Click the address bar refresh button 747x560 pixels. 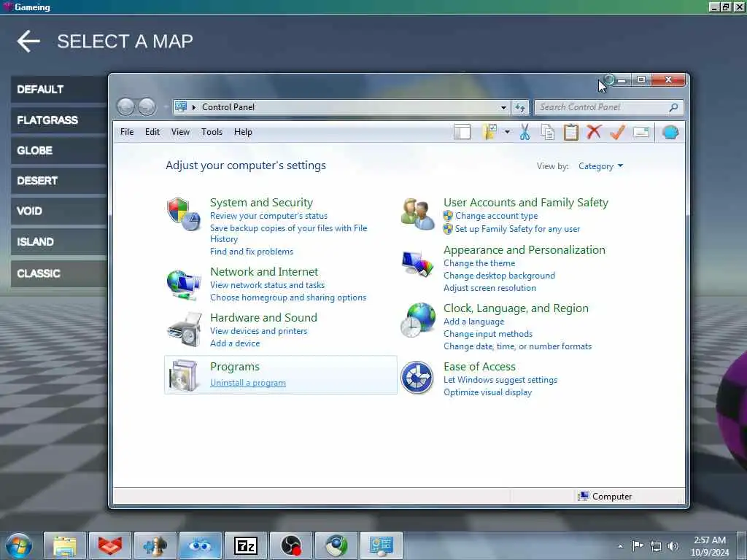tap(519, 108)
